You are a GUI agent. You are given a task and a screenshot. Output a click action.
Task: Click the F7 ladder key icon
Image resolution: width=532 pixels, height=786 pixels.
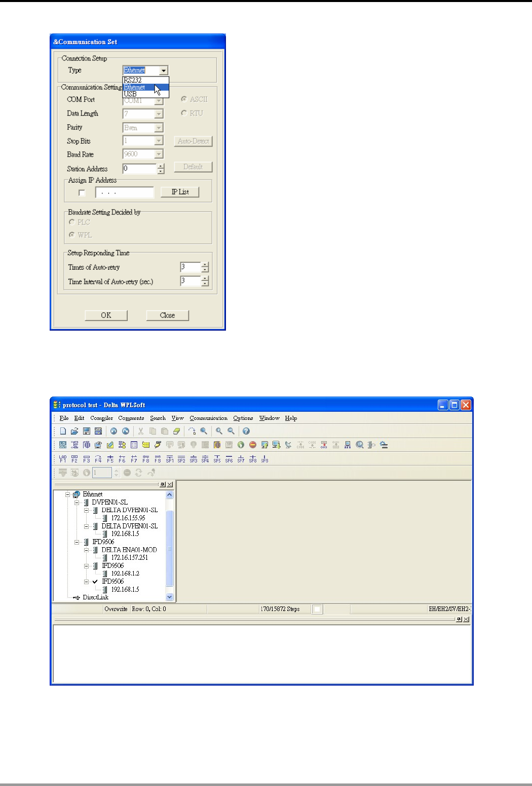134,459
